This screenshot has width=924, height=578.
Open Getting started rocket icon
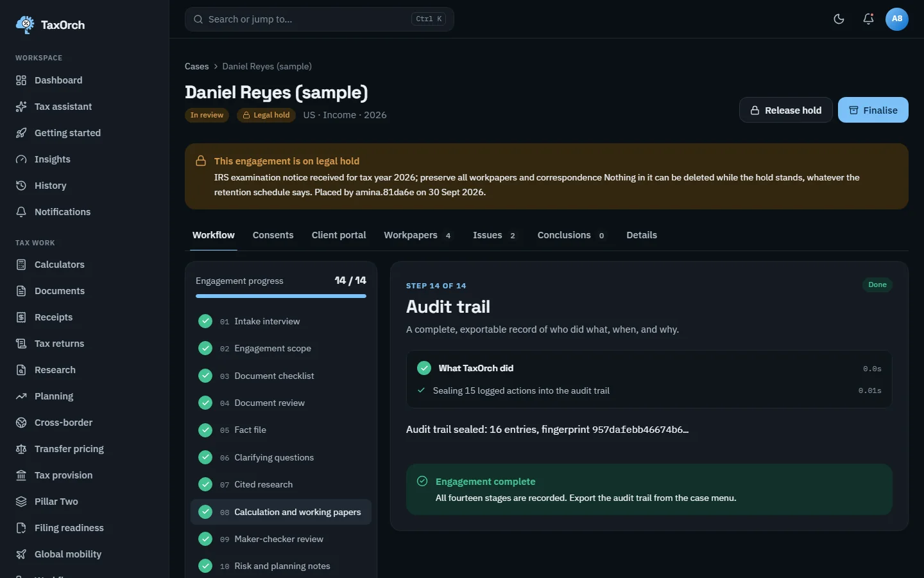coord(21,133)
